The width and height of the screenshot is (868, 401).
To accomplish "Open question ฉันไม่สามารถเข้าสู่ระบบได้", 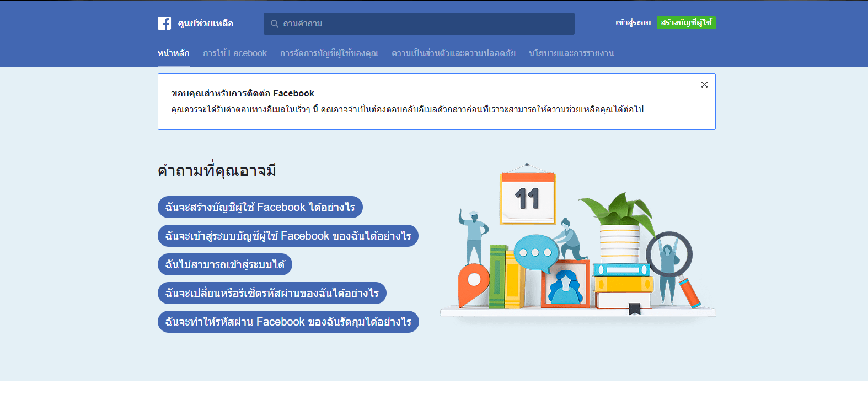I will pos(225,264).
